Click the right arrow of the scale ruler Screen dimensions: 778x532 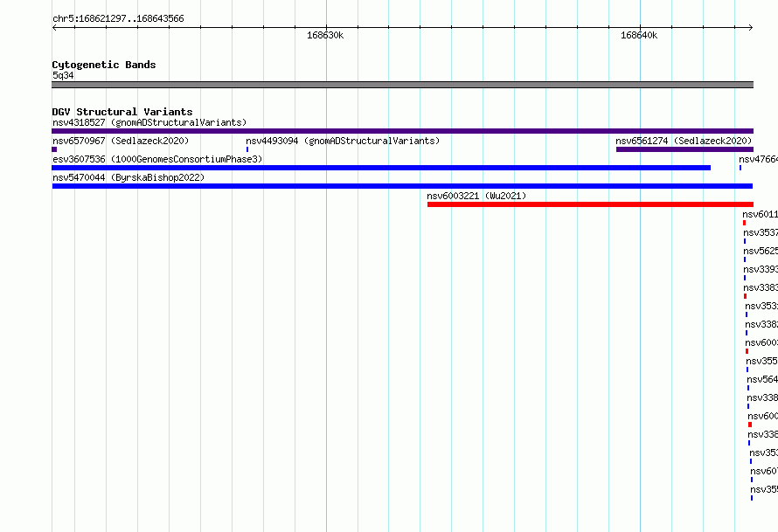pos(750,27)
